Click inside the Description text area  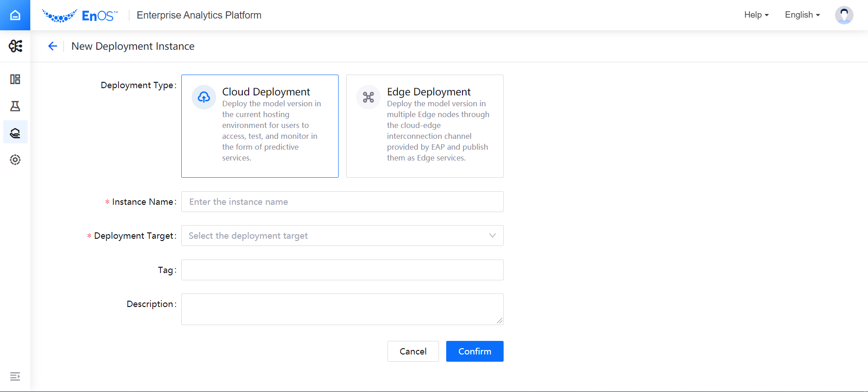(x=342, y=309)
